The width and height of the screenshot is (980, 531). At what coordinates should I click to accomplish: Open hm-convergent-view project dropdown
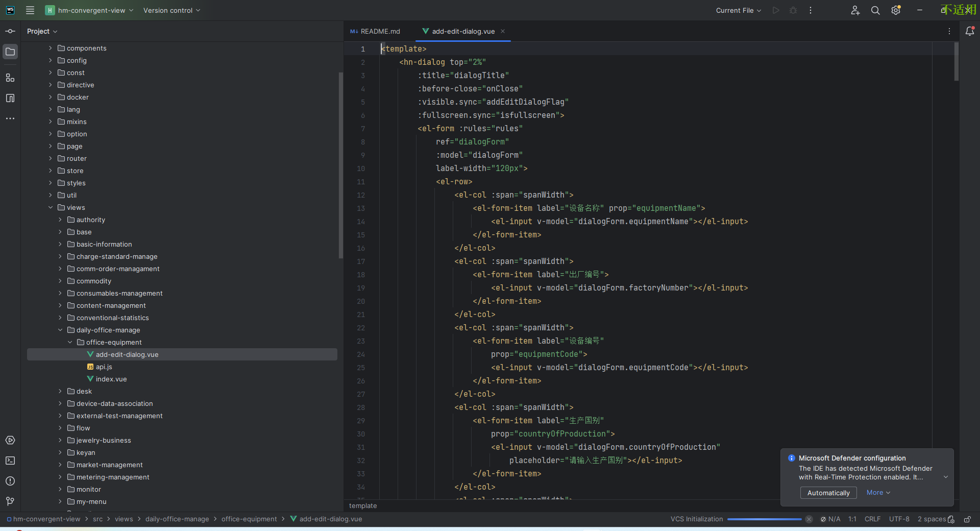[89, 10]
